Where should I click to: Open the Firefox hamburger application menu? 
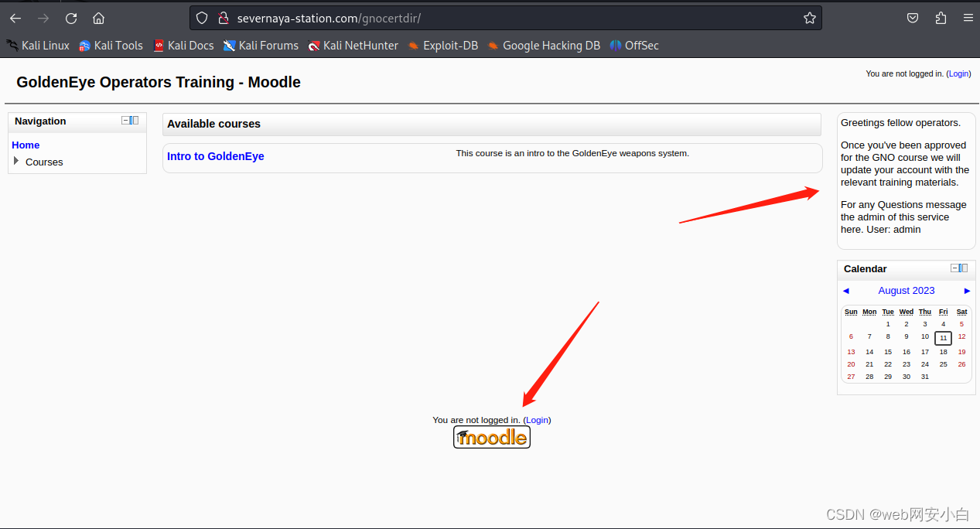point(968,18)
